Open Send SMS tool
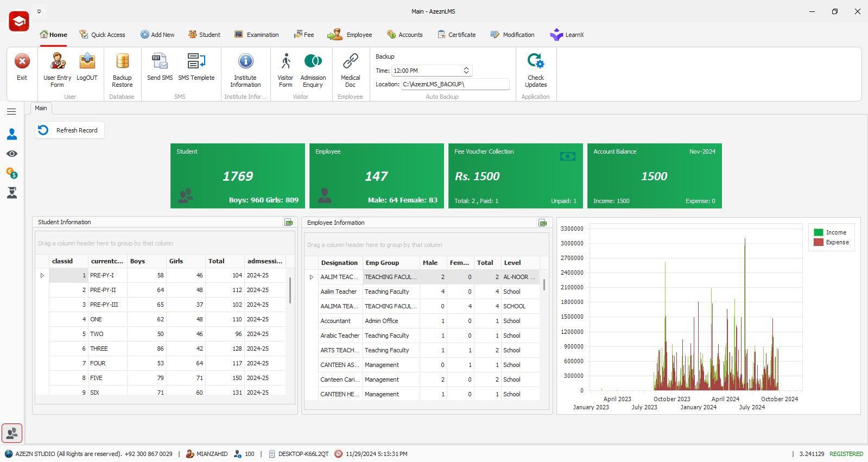Viewport: 868px width, 462px height. tap(160, 67)
